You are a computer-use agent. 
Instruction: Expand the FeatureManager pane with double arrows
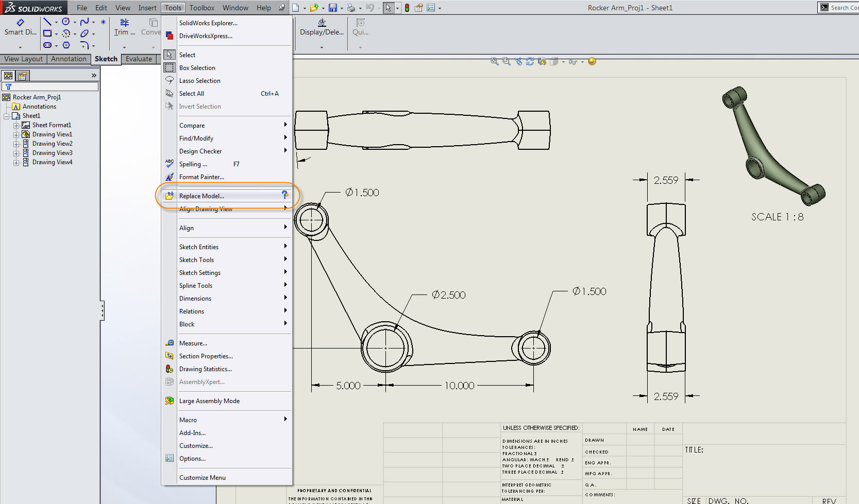[93, 75]
